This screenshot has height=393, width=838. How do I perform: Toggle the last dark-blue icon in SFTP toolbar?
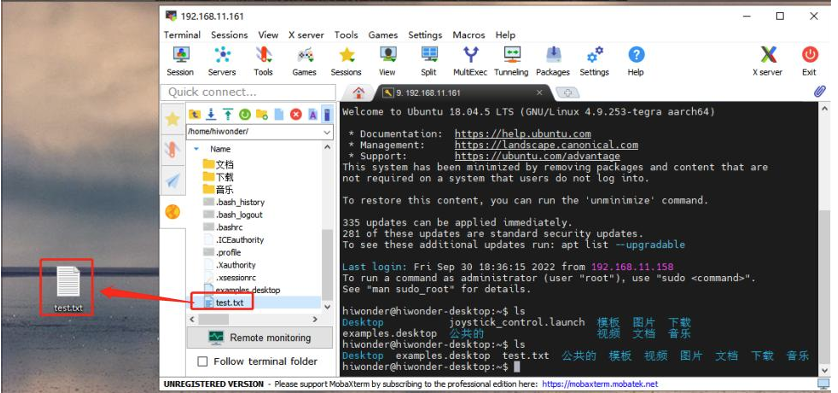click(328, 114)
